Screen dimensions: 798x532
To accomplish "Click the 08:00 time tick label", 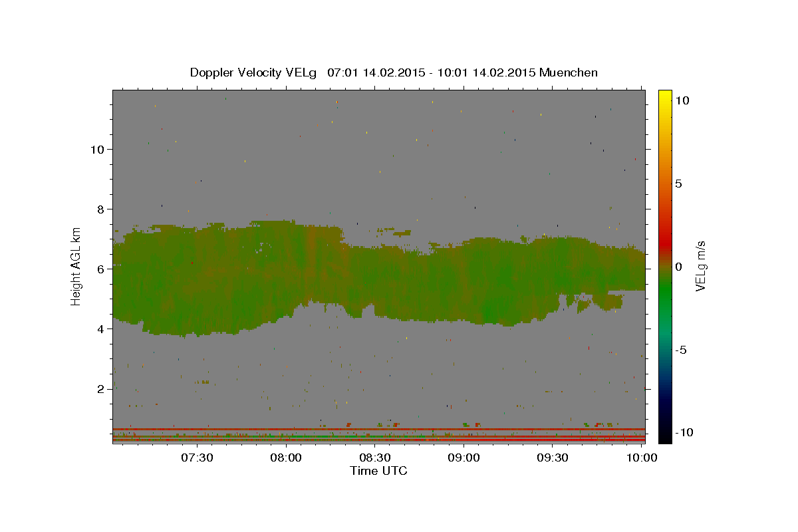I will click(287, 458).
